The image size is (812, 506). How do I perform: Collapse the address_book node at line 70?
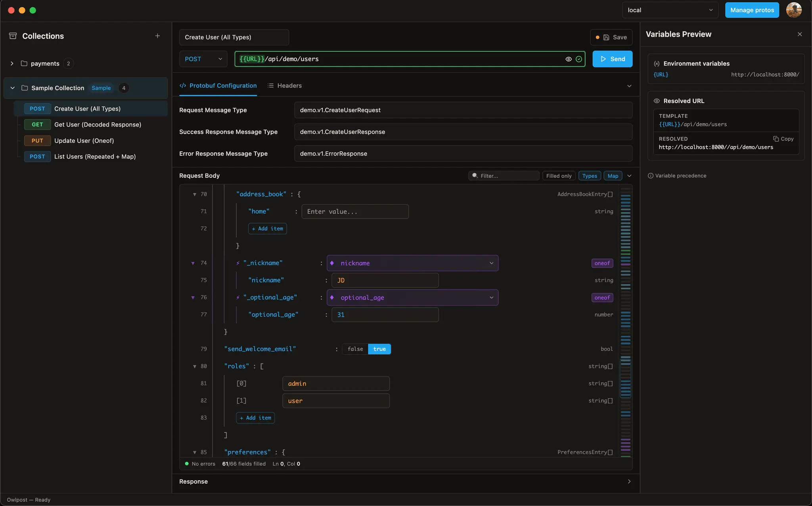click(x=195, y=194)
